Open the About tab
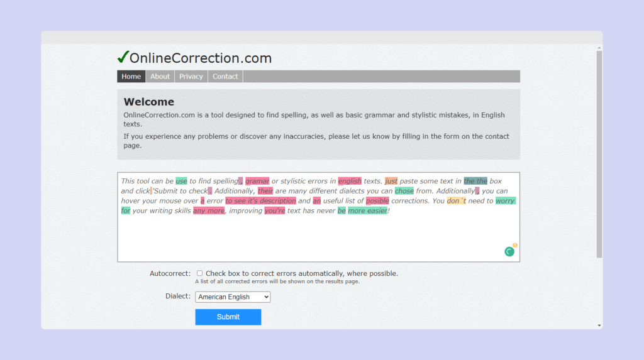Image resolution: width=644 pixels, height=360 pixels. 160,77
